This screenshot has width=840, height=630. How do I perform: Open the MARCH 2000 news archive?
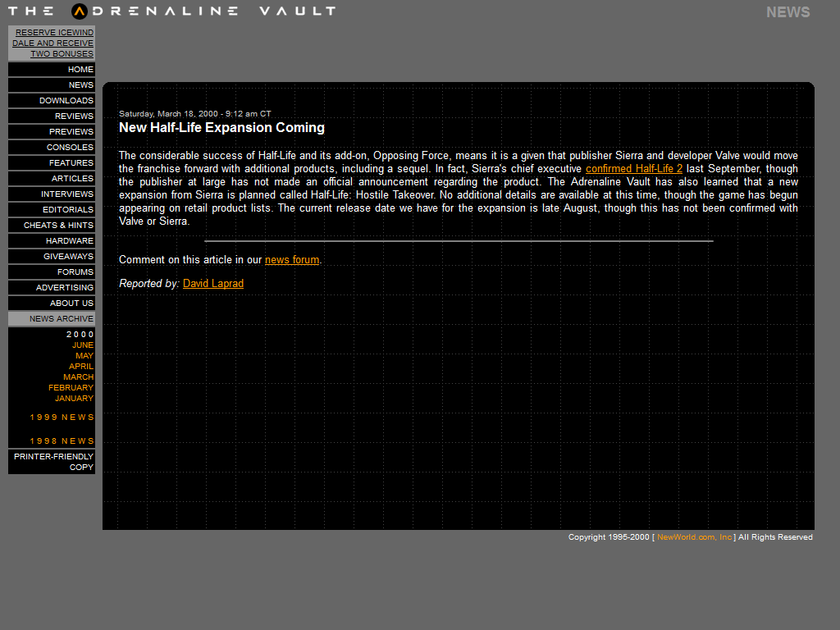[x=78, y=377]
